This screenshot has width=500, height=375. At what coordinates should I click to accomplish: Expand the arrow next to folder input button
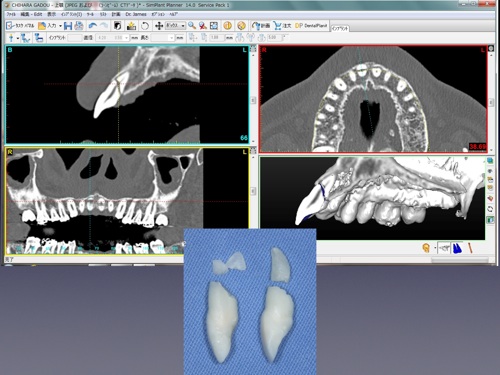pyautogui.click(x=60, y=26)
